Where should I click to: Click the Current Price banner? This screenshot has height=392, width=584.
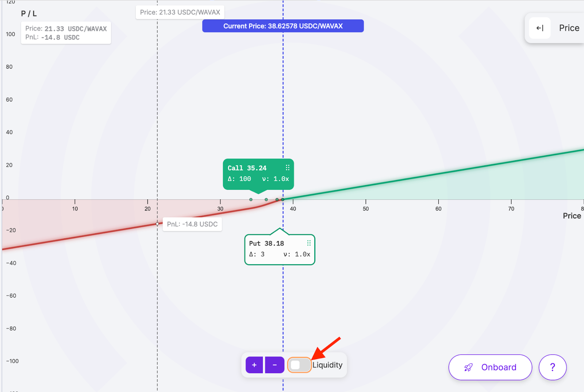point(283,26)
